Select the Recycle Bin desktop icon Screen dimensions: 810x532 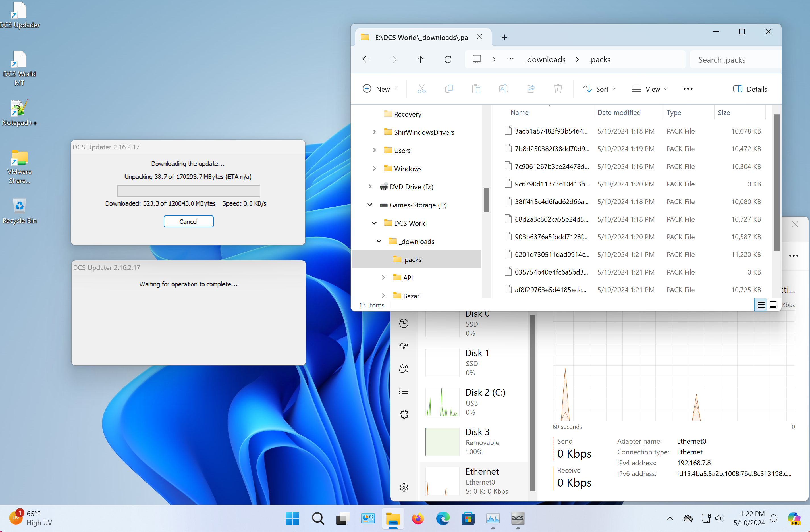coord(19,211)
